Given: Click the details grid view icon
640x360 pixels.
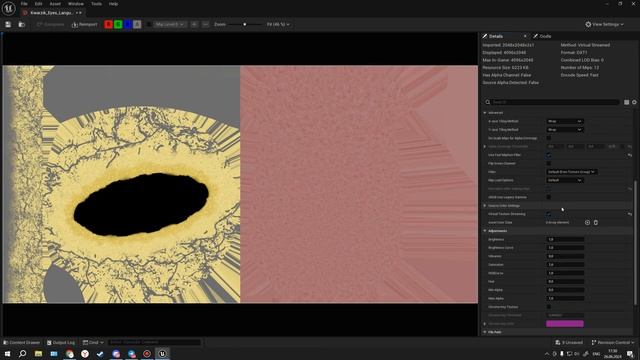Looking at the screenshot, I should (626, 102).
